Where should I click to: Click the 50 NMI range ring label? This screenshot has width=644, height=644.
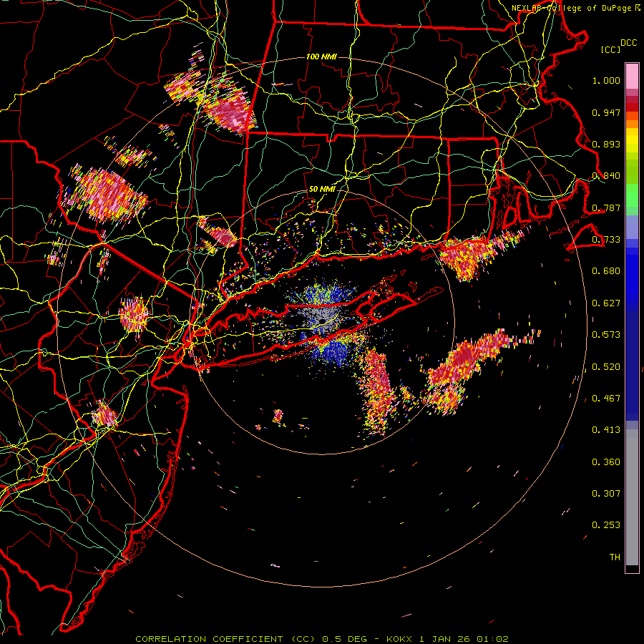[x=321, y=190]
